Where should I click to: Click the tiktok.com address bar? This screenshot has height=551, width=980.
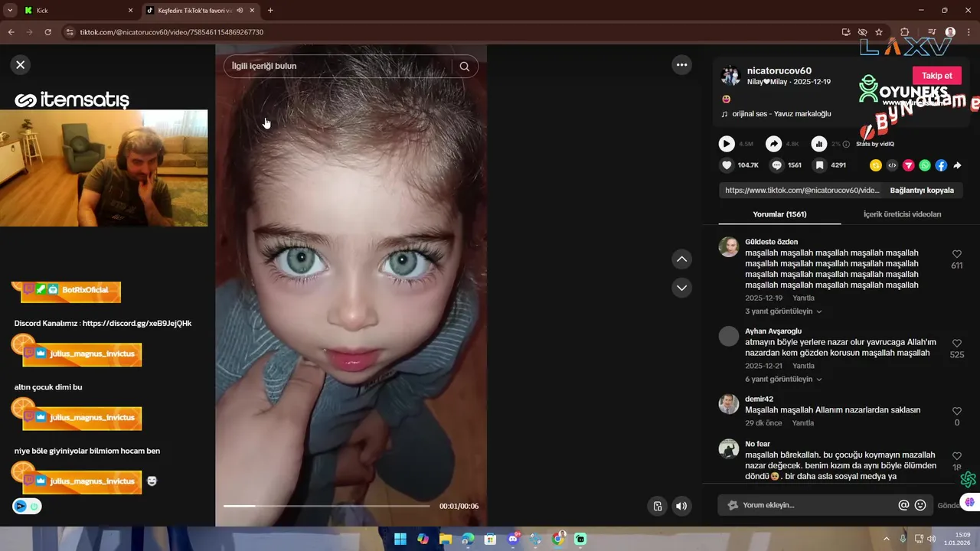point(452,32)
